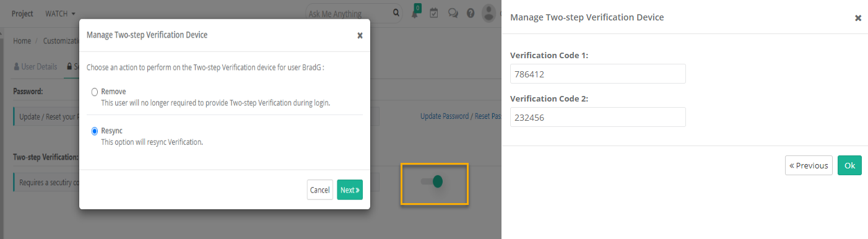868x239 pixels.
Task: Click the Project menu label
Action: click(22, 13)
